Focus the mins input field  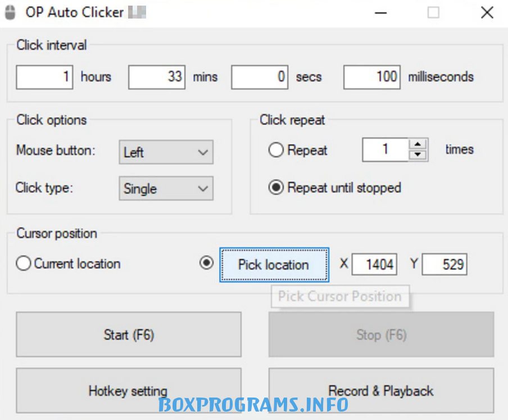tap(157, 77)
